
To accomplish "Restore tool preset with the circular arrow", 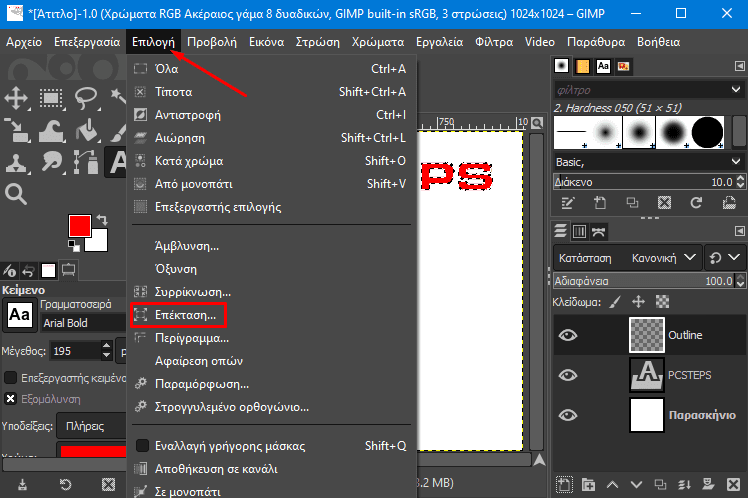I will pos(65,486).
